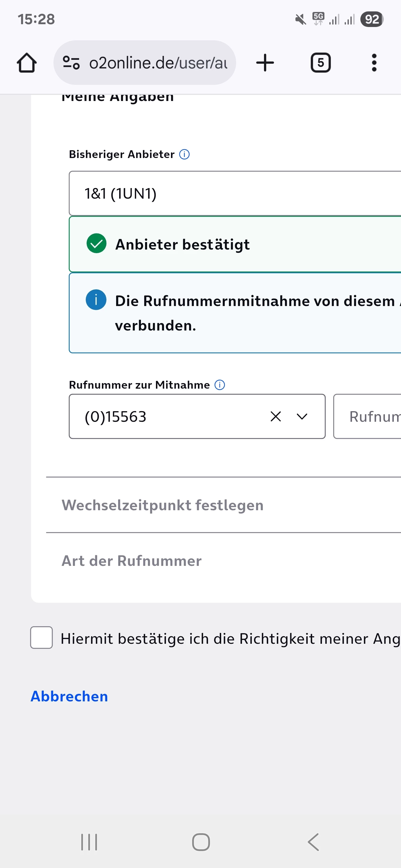Image resolution: width=401 pixels, height=868 pixels.
Task: Expand the phone prefix dropdown
Action: [302, 417]
